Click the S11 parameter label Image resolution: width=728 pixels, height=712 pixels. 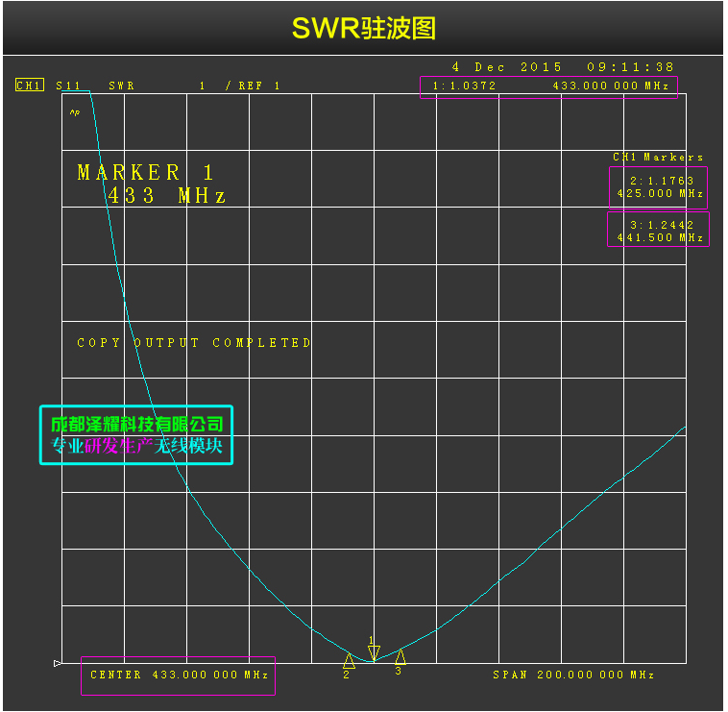(68, 86)
